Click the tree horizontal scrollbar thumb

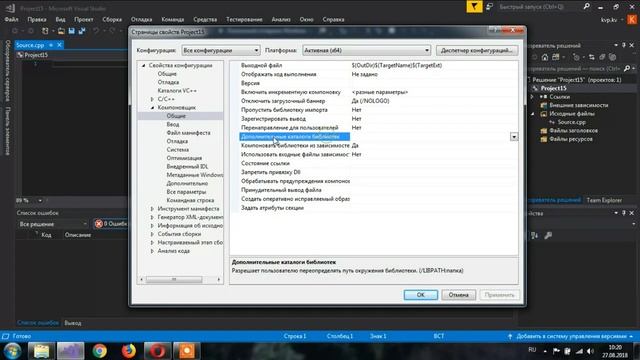174,280
